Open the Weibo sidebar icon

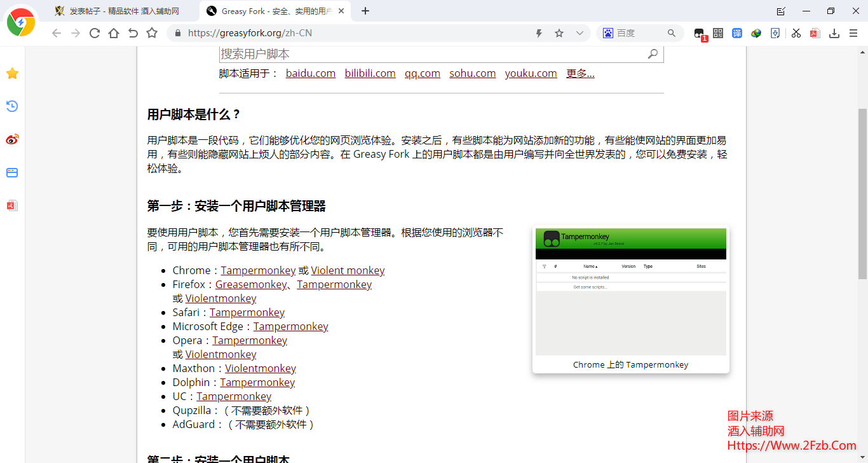point(11,139)
